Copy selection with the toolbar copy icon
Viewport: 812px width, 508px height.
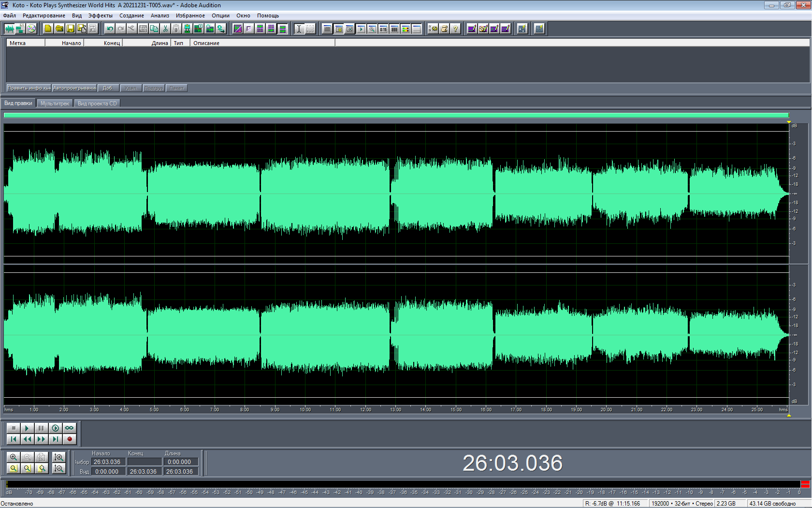coord(154,29)
